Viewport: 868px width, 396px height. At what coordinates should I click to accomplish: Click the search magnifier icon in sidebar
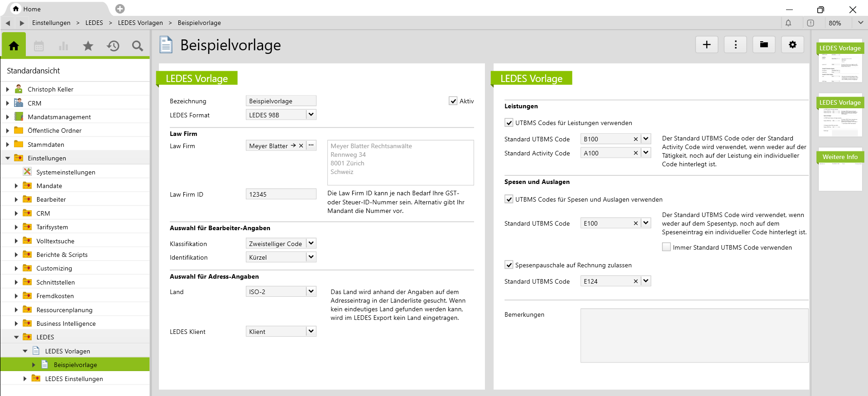click(137, 46)
